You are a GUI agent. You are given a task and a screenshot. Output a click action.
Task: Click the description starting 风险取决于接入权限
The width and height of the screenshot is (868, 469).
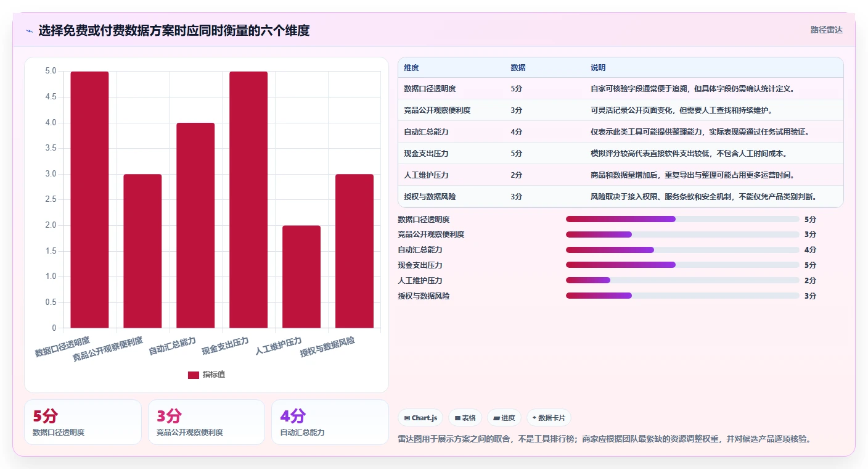703,197
